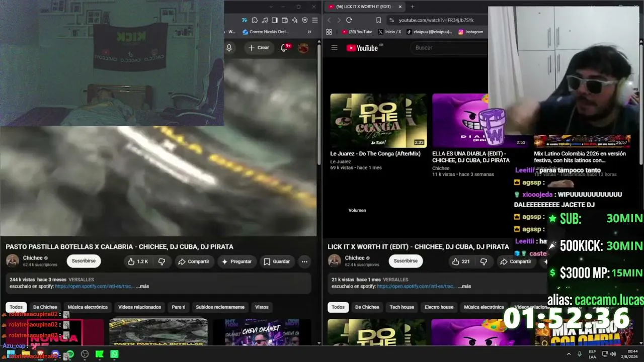This screenshot has height=362, width=644.
Task: Subscribe to Chichee in the right window
Action: click(406, 261)
